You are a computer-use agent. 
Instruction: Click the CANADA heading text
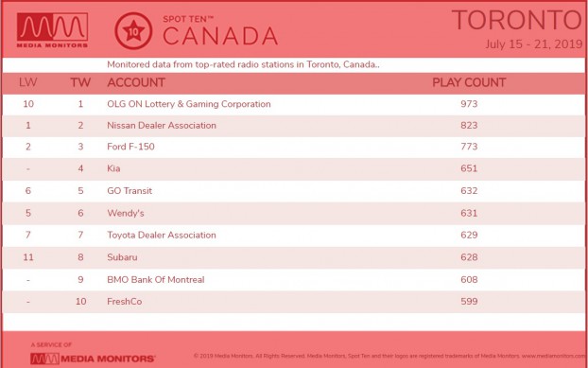(220, 36)
